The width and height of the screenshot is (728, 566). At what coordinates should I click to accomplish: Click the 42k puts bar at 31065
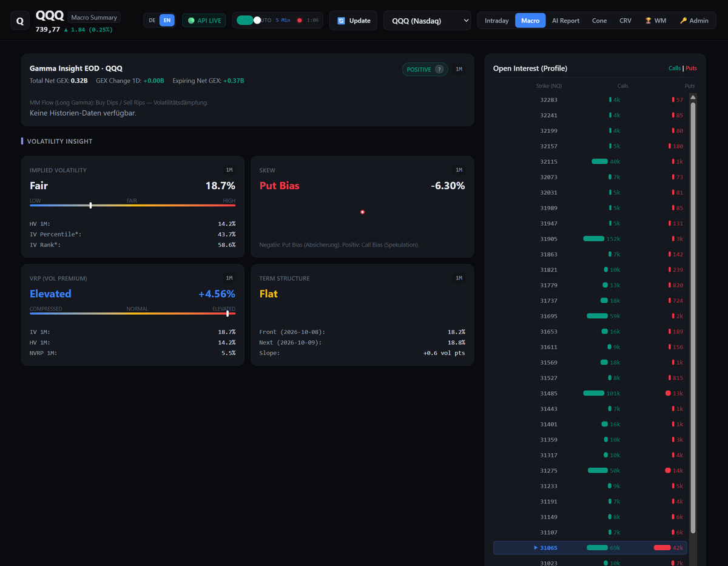coord(662,548)
